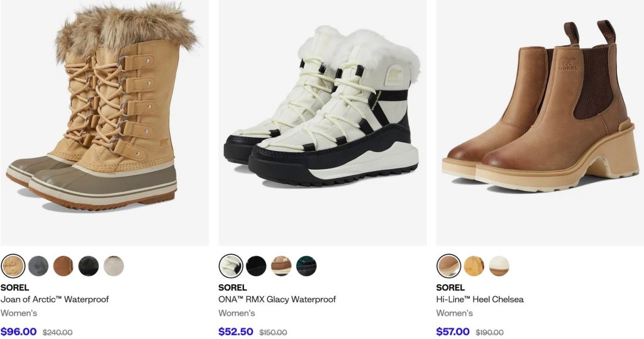Click the Joan of Arctic Waterproof product name
The width and height of the screenshot is (644, 339).
tap(55, 299)
